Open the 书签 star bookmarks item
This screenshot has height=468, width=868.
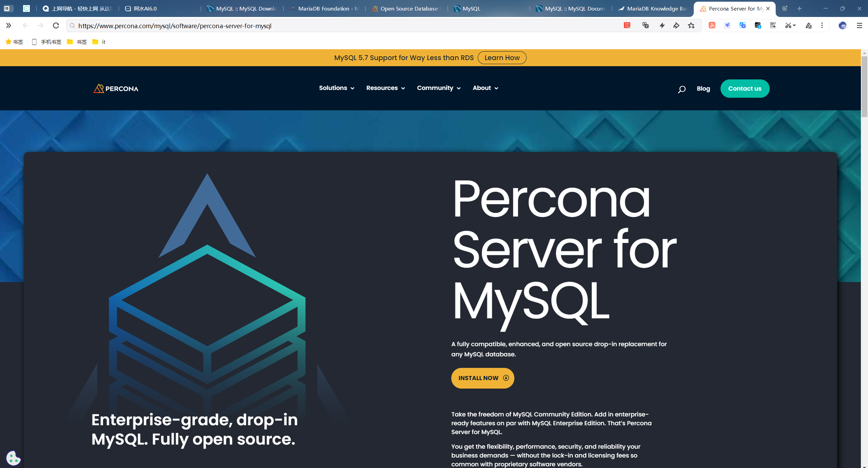(x=14, y=42)
